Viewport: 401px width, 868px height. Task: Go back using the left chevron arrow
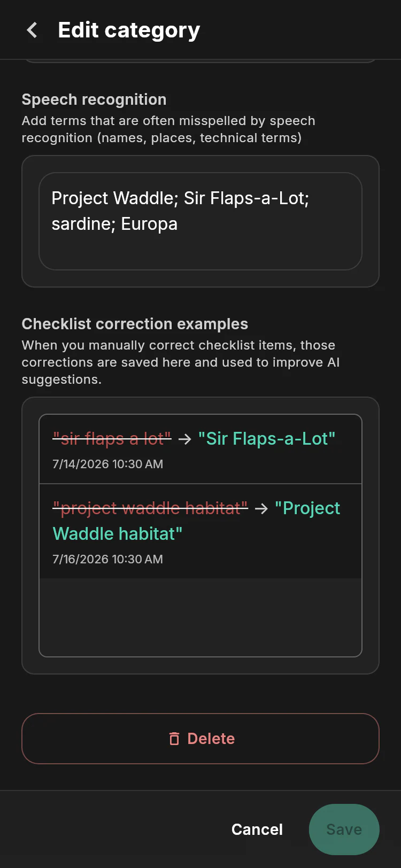pyautogui.click(x=32, y=30)
